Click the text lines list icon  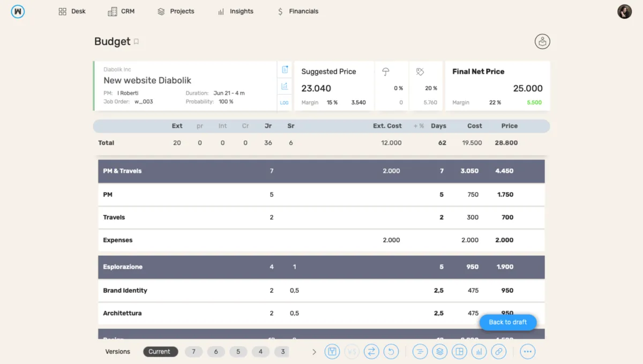[421, 352]
